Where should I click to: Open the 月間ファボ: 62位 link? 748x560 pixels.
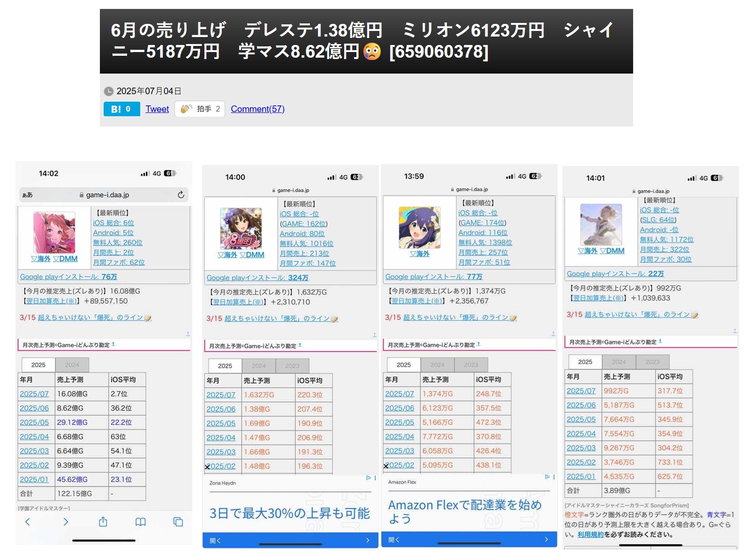pos(119,262)
